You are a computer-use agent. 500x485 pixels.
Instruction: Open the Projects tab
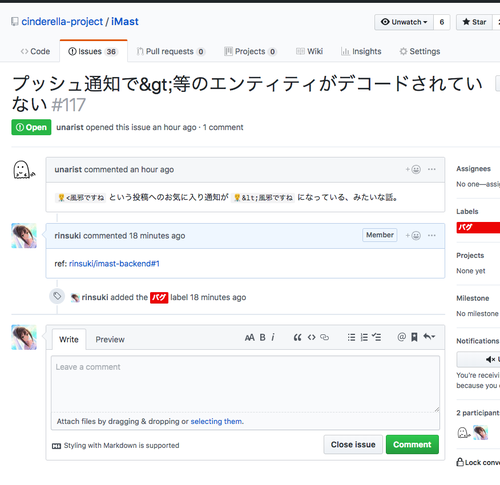tap(250, 51)
